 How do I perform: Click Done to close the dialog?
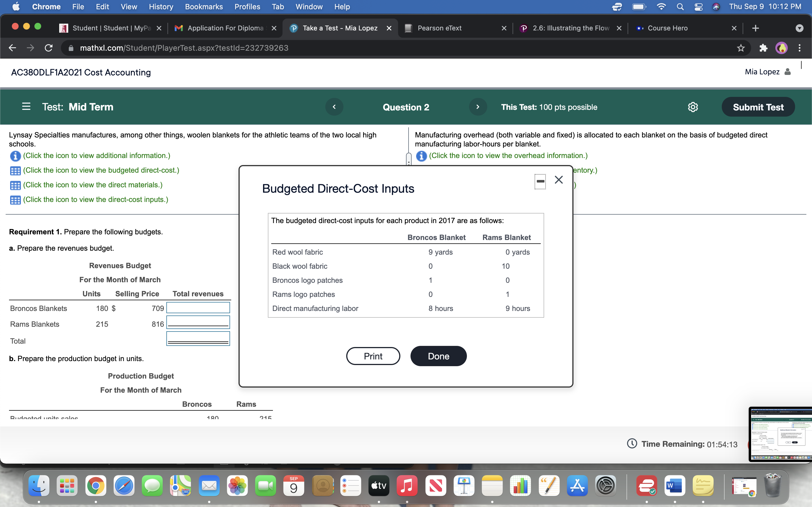click(438, 356)
